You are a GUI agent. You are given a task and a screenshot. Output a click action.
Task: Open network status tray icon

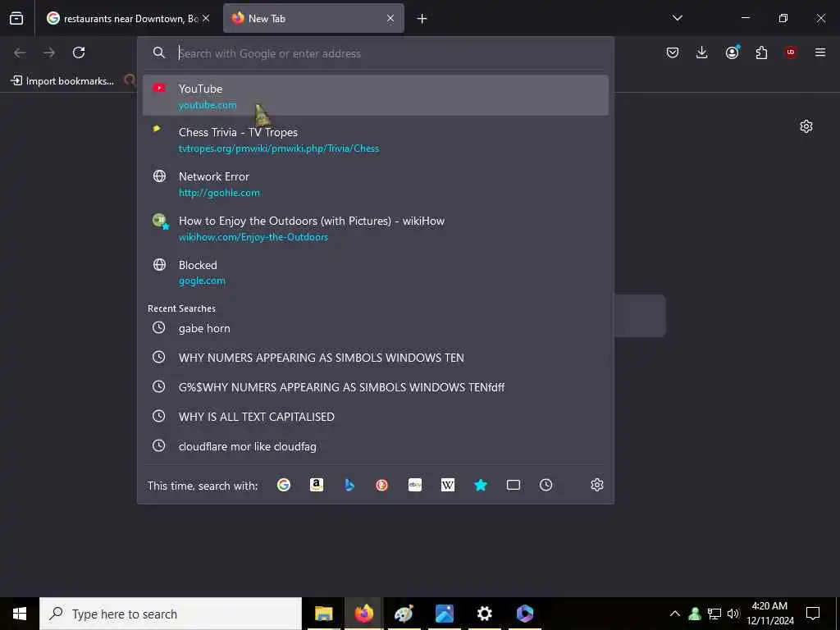click(714, 614)
